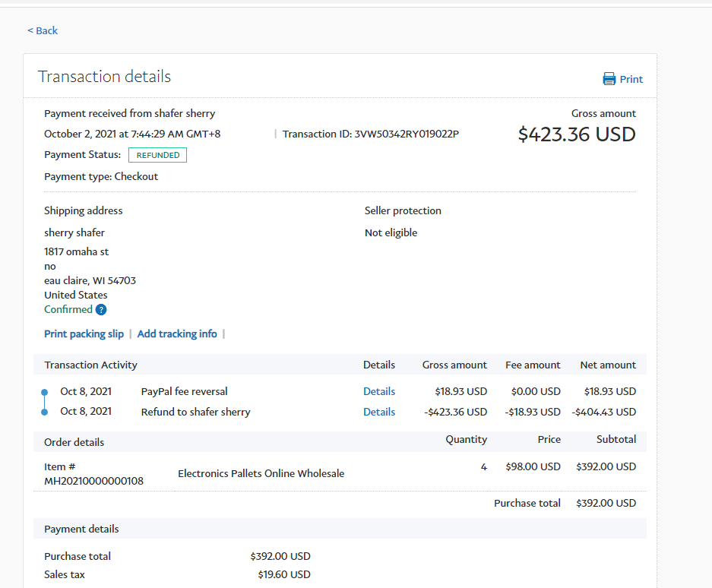Open the Confirmed address help question mark

[101, 310]
